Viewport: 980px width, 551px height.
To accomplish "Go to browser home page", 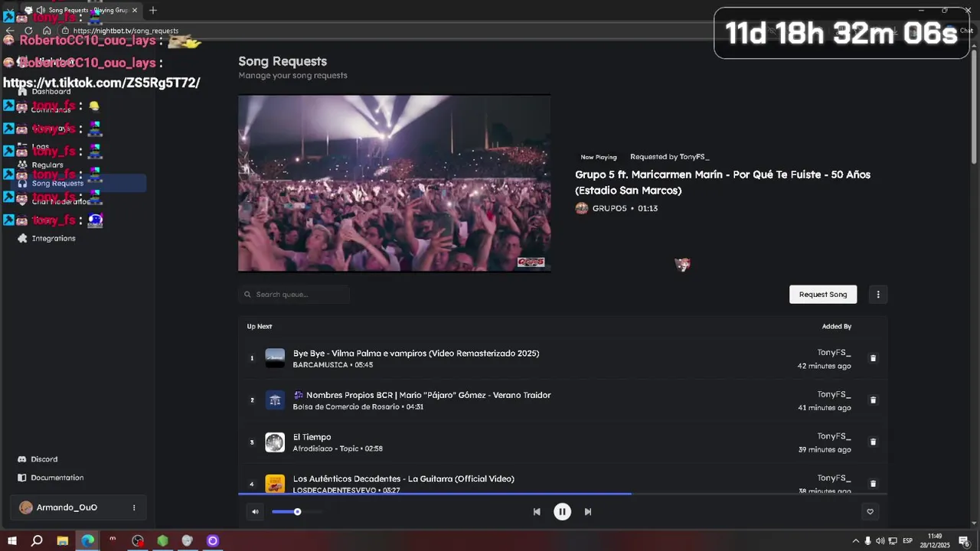I will [47, 31].
